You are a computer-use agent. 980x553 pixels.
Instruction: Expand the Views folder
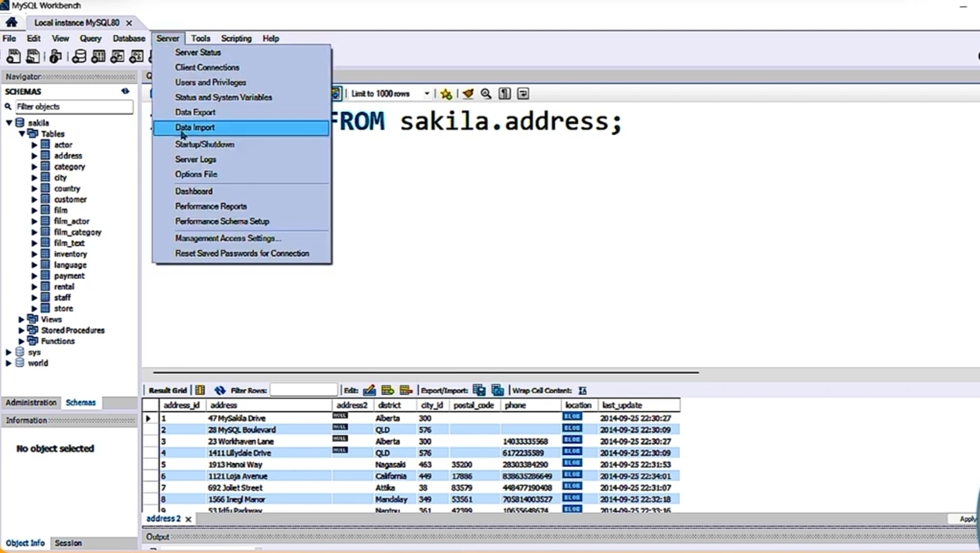point(22,319)
